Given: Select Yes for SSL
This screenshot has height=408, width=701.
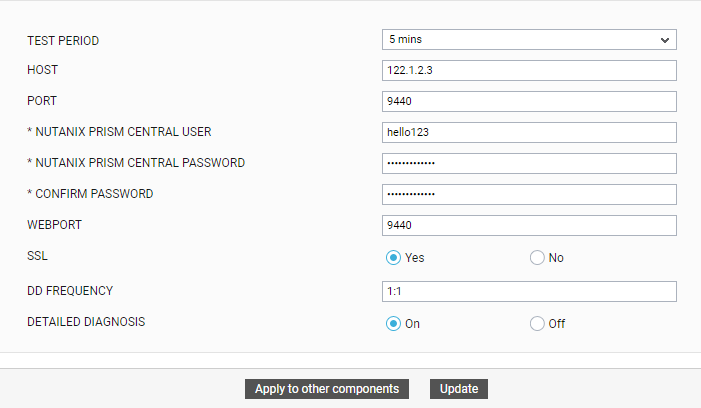Looking at the screenshot, I should click(x=393, y=258).
